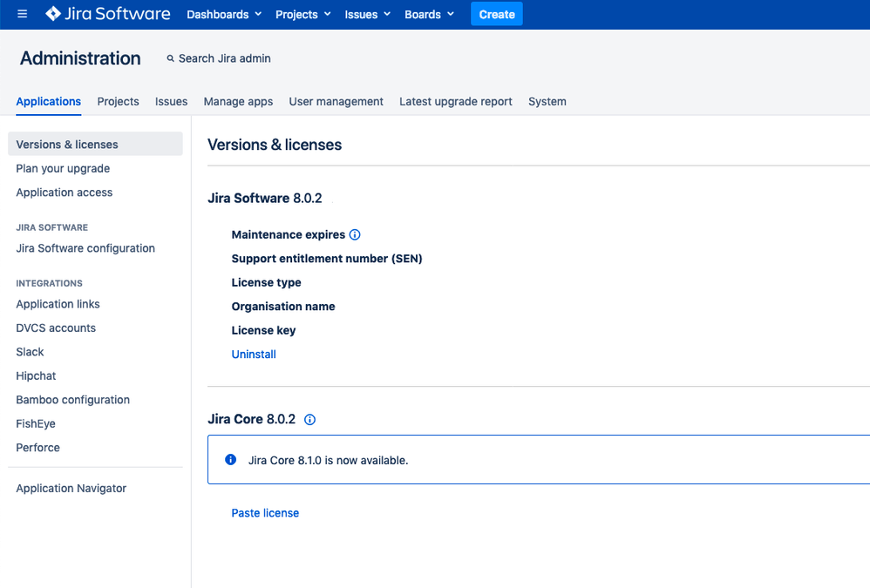This screenshot has height=588, width=870.
Task: Open Bamboo configuration in sidebar
Action: click(72, 400)
